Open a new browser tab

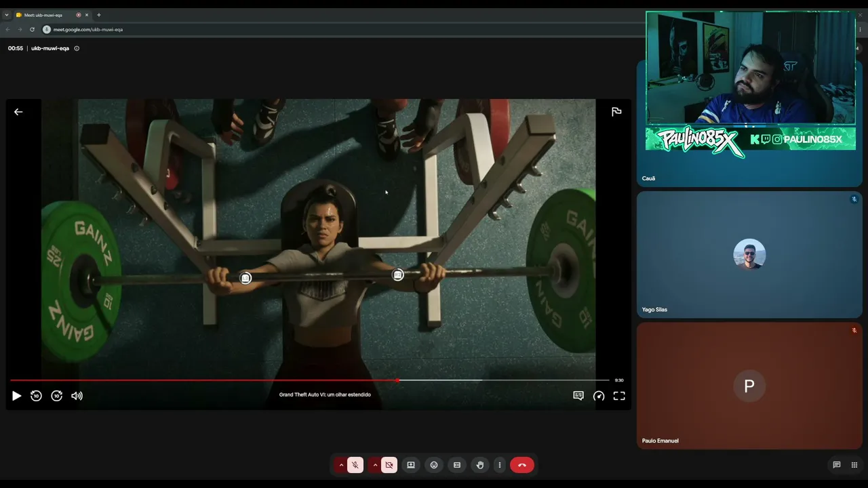tap(99, 15)
